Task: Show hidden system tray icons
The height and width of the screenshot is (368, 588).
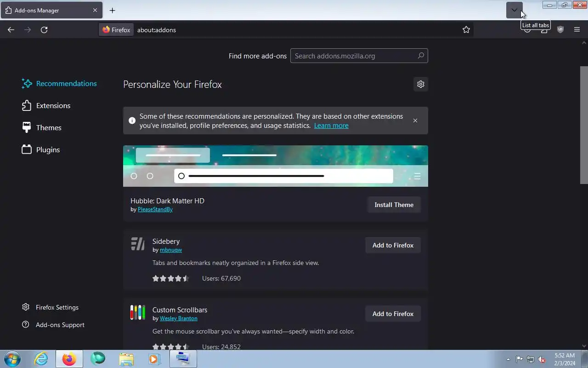Action: pos(508,359)
